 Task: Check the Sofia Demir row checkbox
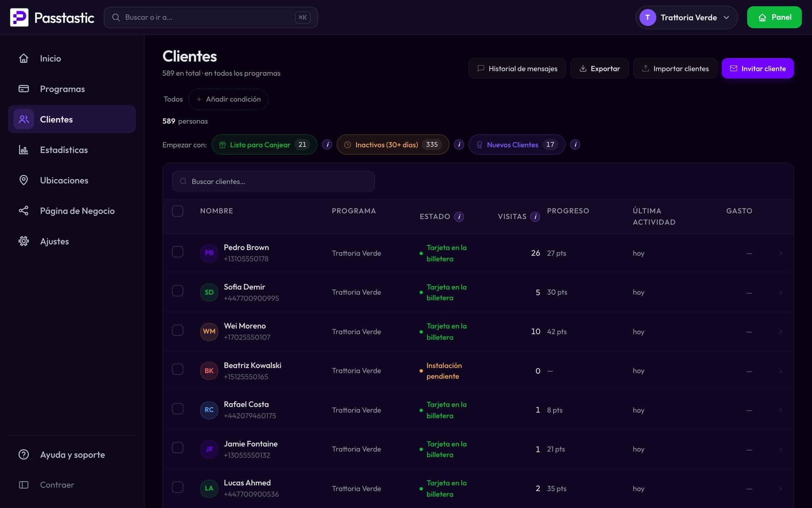[177, 291]
